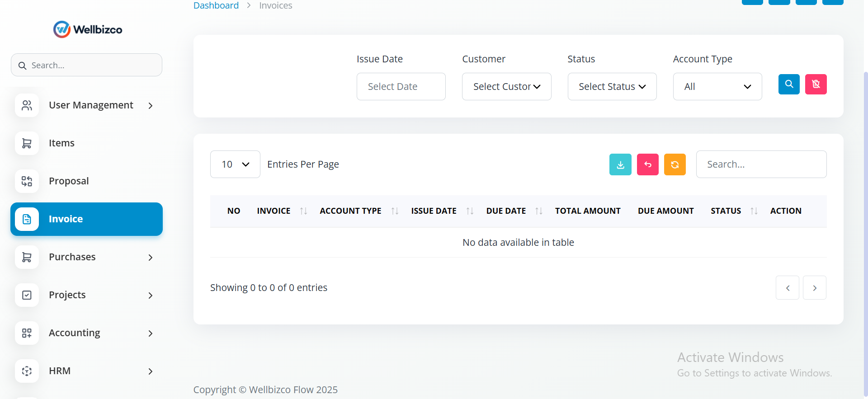Click the red clear filter trash icon
868x399 pixels.
[816, 84]
